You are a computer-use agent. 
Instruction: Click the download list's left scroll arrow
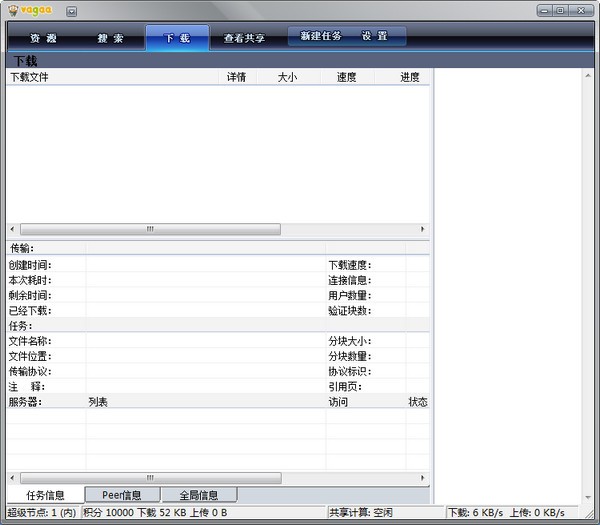13,229
